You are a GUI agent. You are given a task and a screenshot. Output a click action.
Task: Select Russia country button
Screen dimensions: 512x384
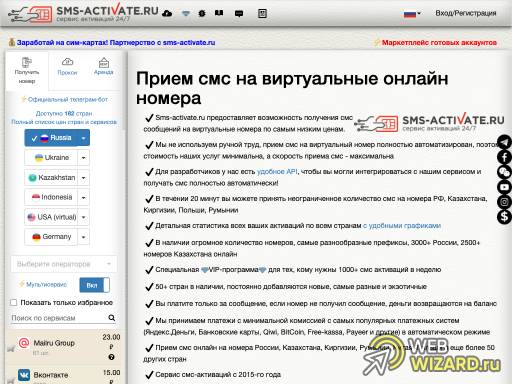[51, 138]
